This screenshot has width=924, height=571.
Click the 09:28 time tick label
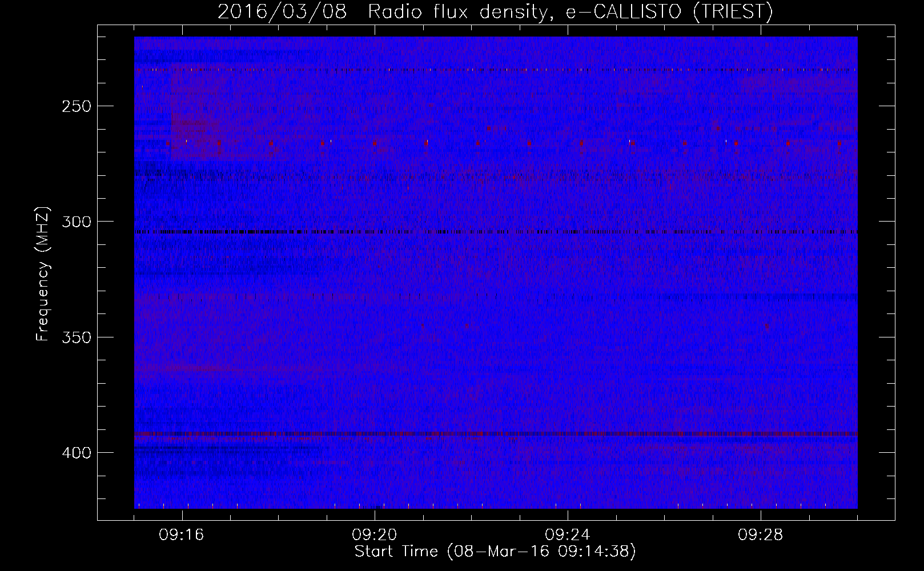[x=761, y=535]
